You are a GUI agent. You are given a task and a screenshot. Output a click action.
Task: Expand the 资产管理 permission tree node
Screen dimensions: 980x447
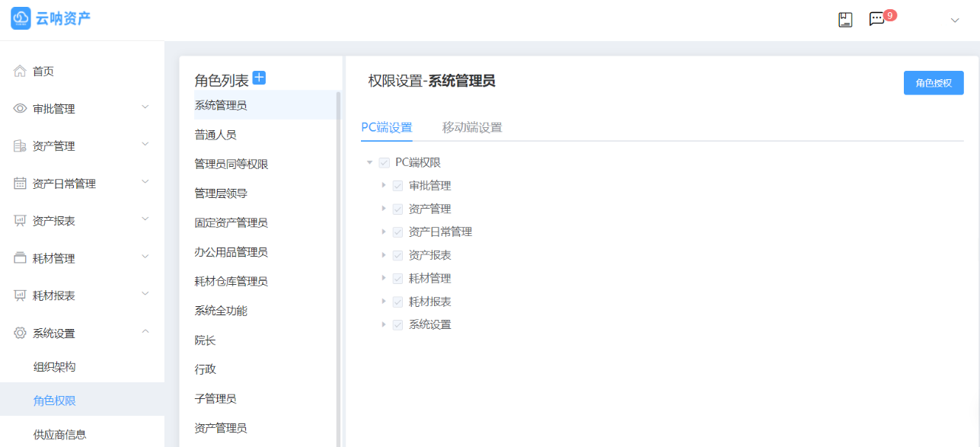(384, 209)
